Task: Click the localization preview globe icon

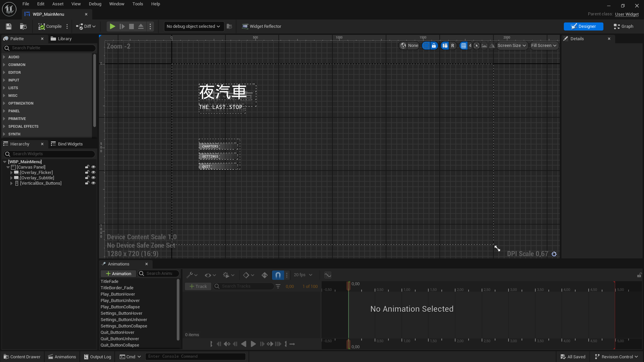Action: click(x=403, y=46)
